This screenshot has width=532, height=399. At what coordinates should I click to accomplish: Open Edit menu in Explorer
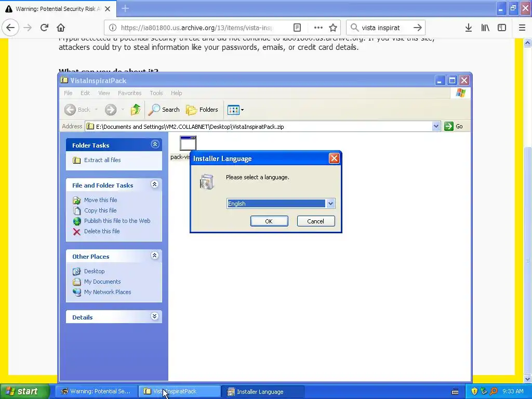pyautogui.click(x=85, y=93)
